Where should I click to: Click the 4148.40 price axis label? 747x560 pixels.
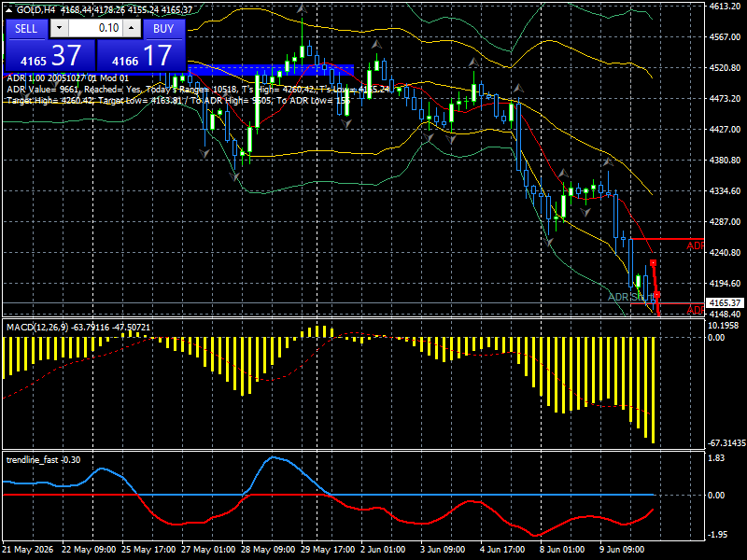coord(725,314)
